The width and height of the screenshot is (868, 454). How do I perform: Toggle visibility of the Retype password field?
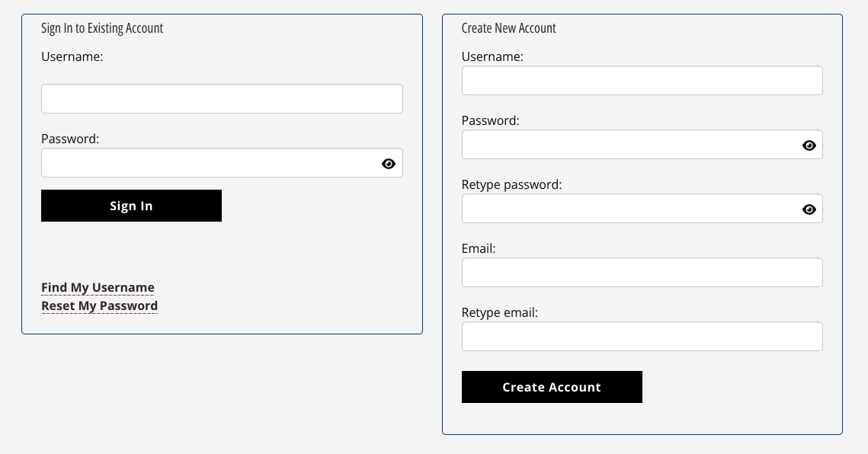(x=809, y=209)
